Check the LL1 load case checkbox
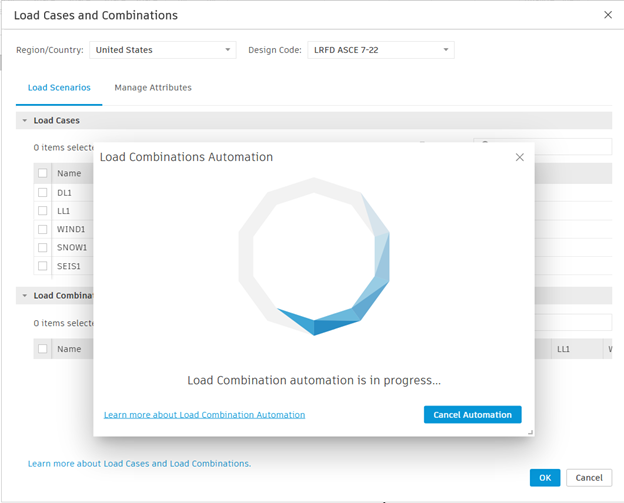This screenshot has width=624, height=503. pos(43,211)
